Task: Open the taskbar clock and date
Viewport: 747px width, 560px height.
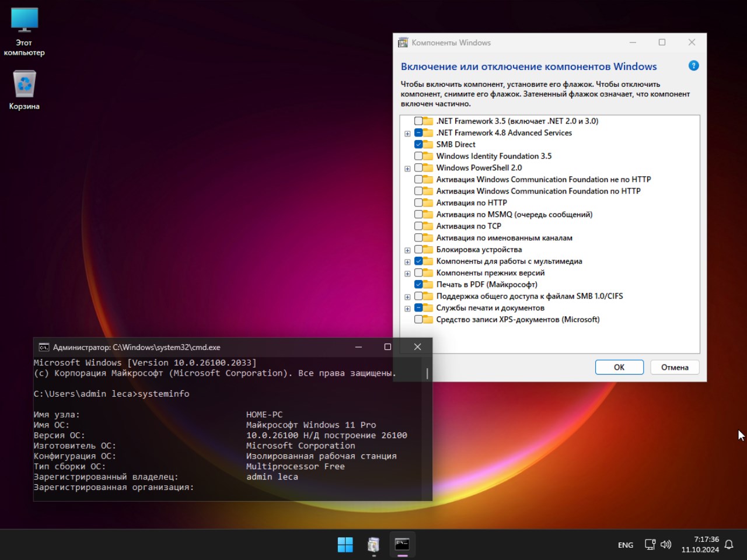Action: [700, 544]
